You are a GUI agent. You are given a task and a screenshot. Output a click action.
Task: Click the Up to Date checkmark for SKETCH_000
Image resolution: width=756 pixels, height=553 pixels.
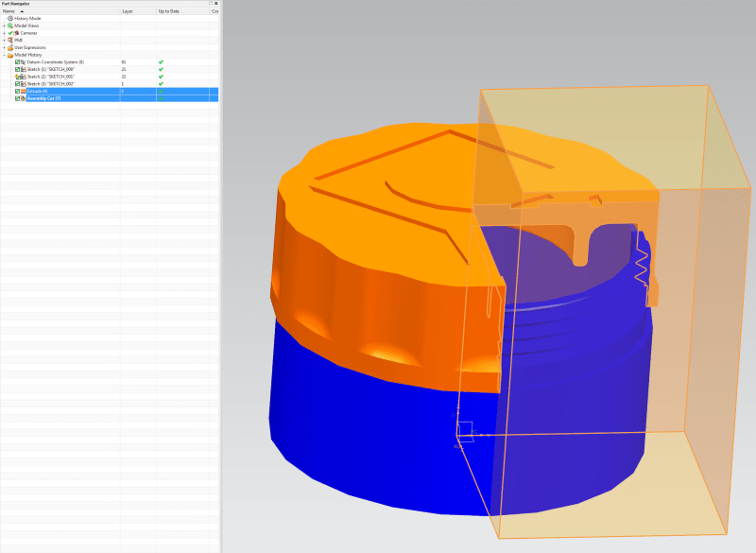[161, 69]
